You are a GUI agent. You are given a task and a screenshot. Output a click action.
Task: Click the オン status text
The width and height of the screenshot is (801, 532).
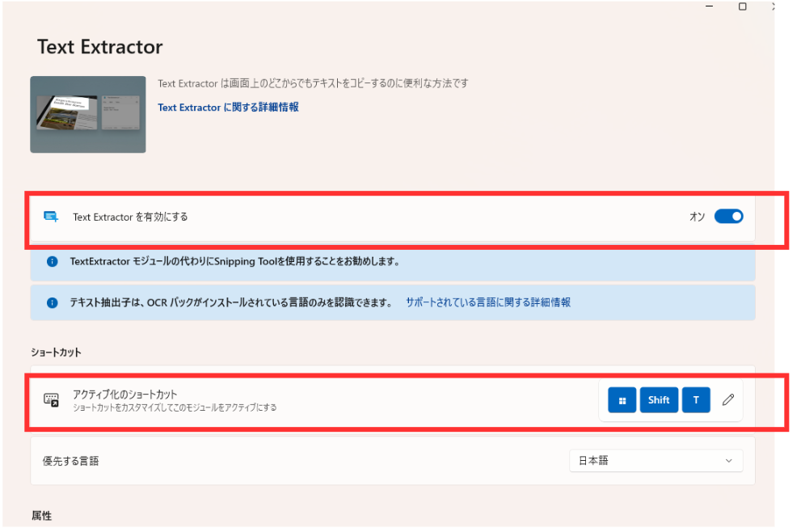[697, 217]
